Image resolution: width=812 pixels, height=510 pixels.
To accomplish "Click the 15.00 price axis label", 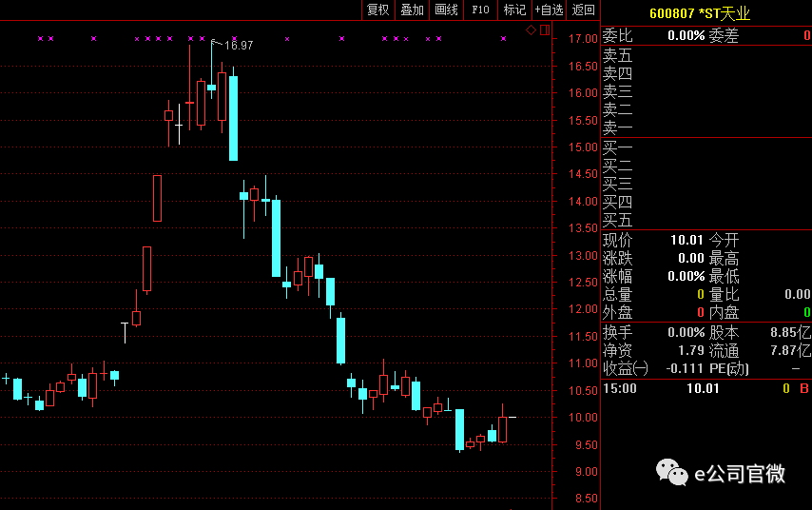I will (583, 147).
